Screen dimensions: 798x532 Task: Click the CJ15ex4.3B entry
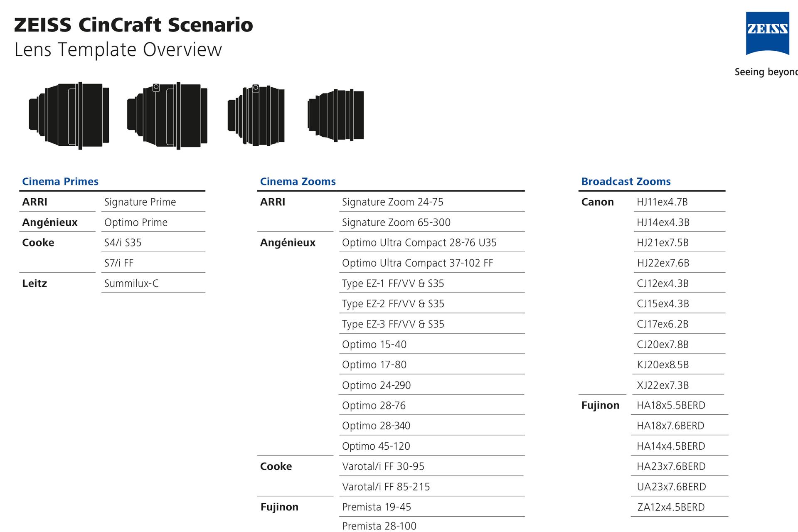pos(663,304)
